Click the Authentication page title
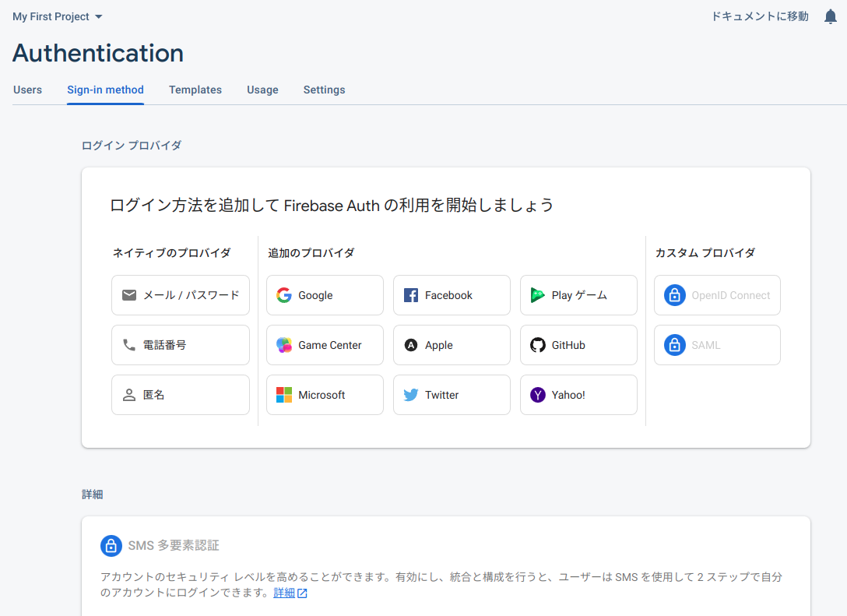Screen dimensions: 847x616 (98, 53)
